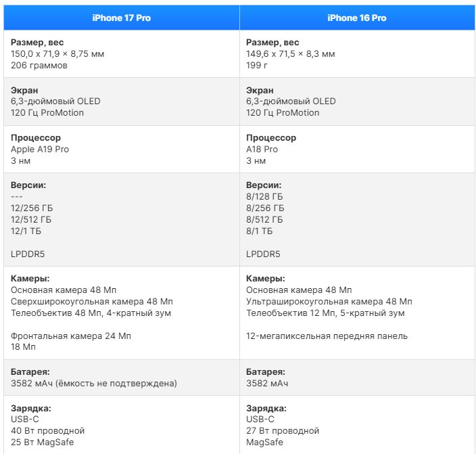Click the 27 Вт проводной charging line
Screen dimensions: 476x454
click(x=282, y=430)
